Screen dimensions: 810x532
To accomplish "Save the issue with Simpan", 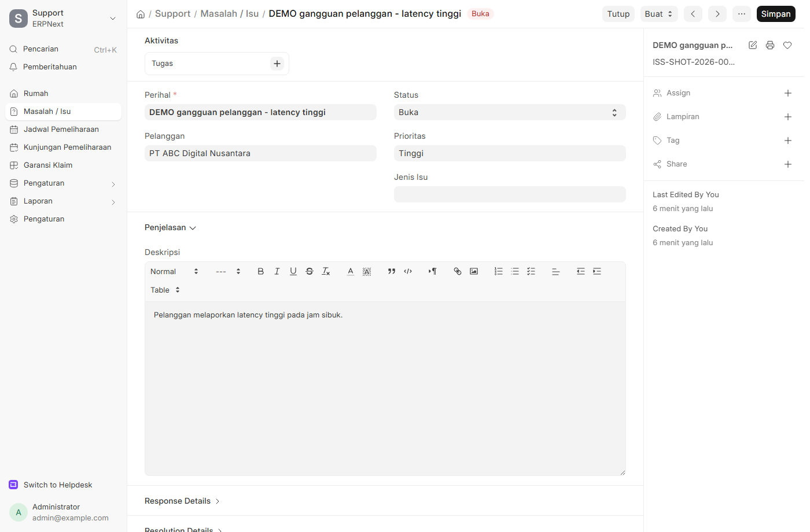I will point(776,14).
